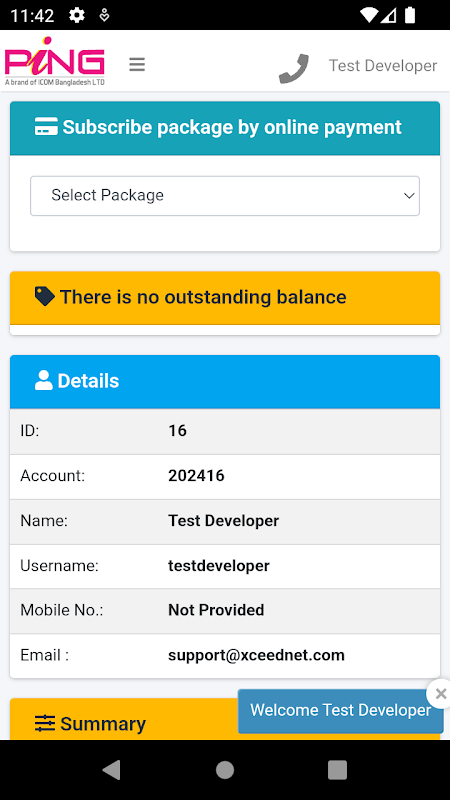This screenshot has height=800, width=450.
Task: Open the Select Package dropdown
Action: coord(225,196)
